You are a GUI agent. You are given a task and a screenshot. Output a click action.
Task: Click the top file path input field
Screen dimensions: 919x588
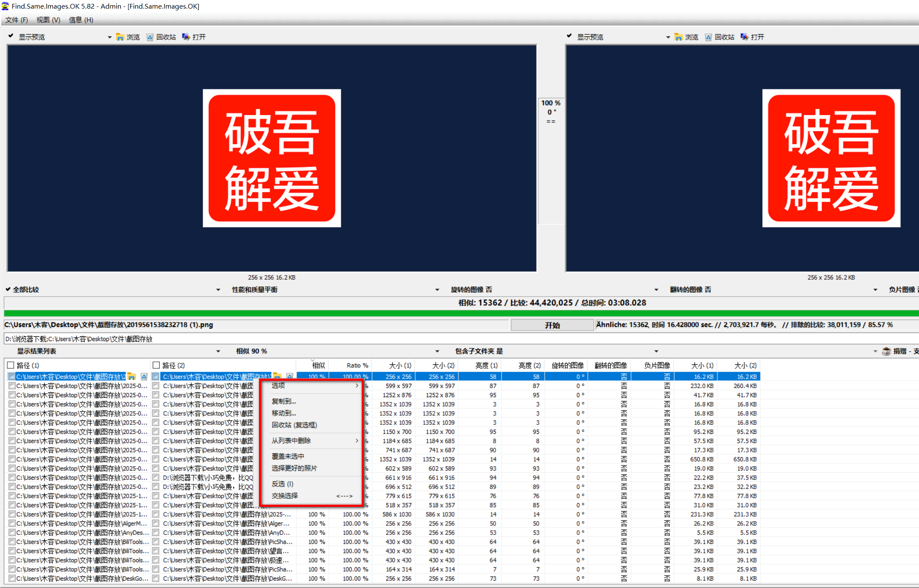tap(255, 324)
